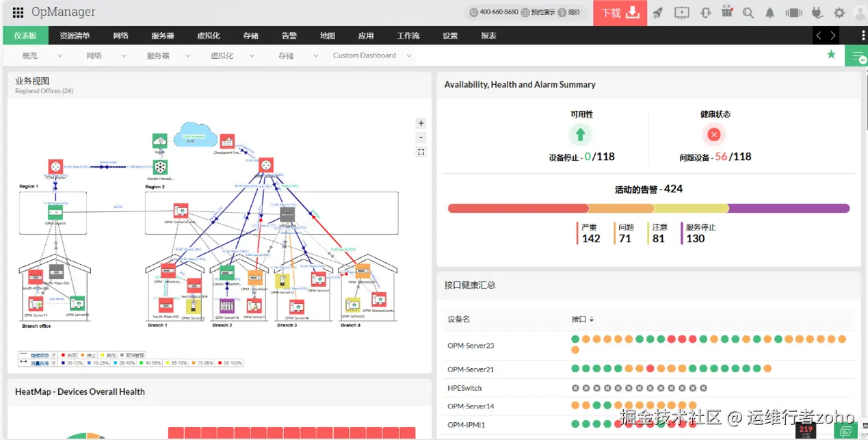Open the 网络 menu in the black bar

pos(120,36)
